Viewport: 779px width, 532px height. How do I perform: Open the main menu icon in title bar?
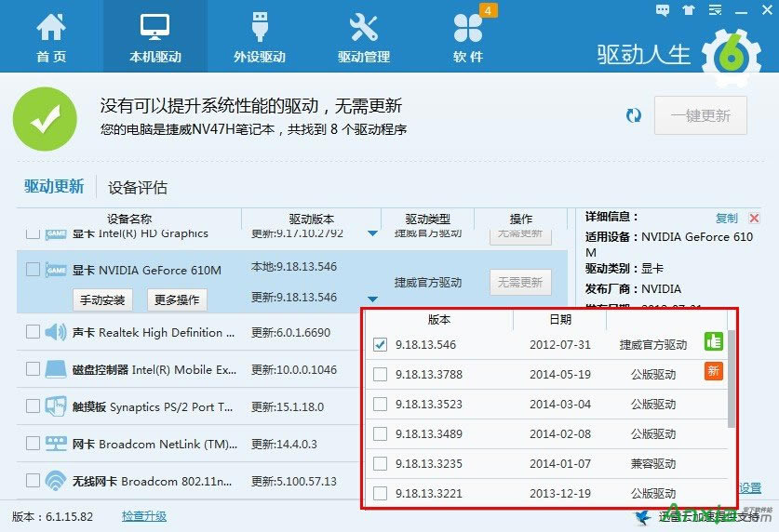point(713,10)
